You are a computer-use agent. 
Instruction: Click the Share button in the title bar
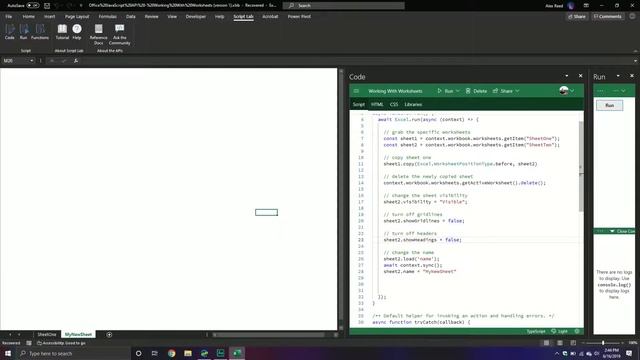[x=577, y=16]
